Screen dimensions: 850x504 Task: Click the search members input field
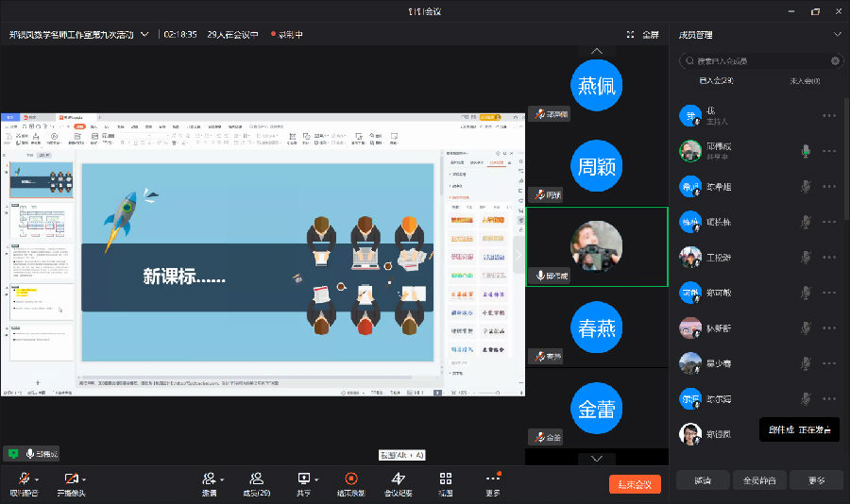760,60
